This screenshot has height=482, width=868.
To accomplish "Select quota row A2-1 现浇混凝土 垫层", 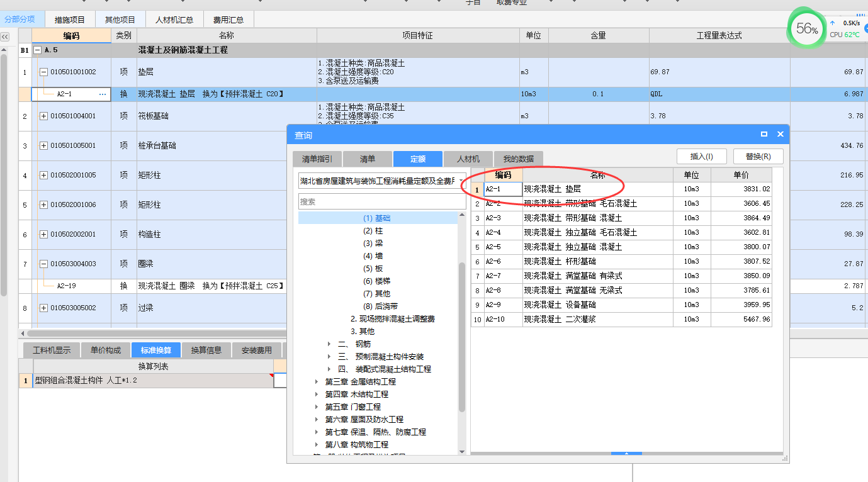I will [622, 189].
